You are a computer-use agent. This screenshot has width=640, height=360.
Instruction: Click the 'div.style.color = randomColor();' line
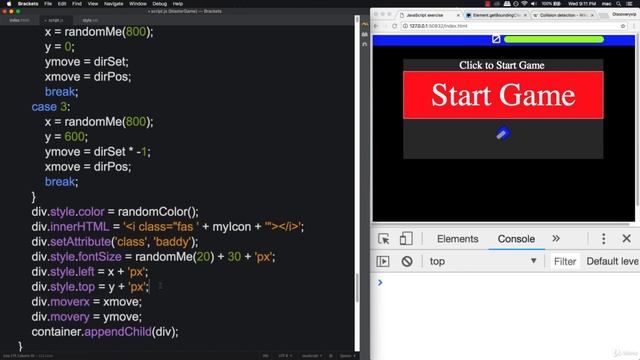pos(115,212)
